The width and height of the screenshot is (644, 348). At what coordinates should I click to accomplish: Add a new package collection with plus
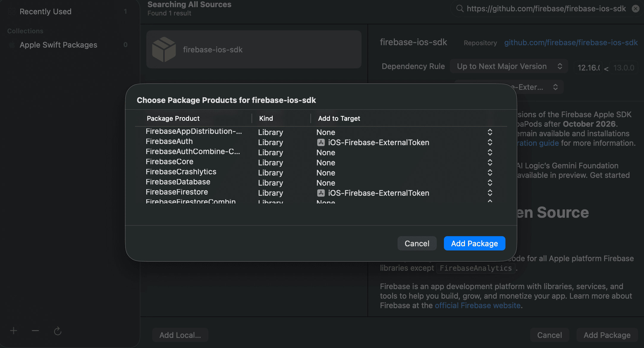[14, 331]
